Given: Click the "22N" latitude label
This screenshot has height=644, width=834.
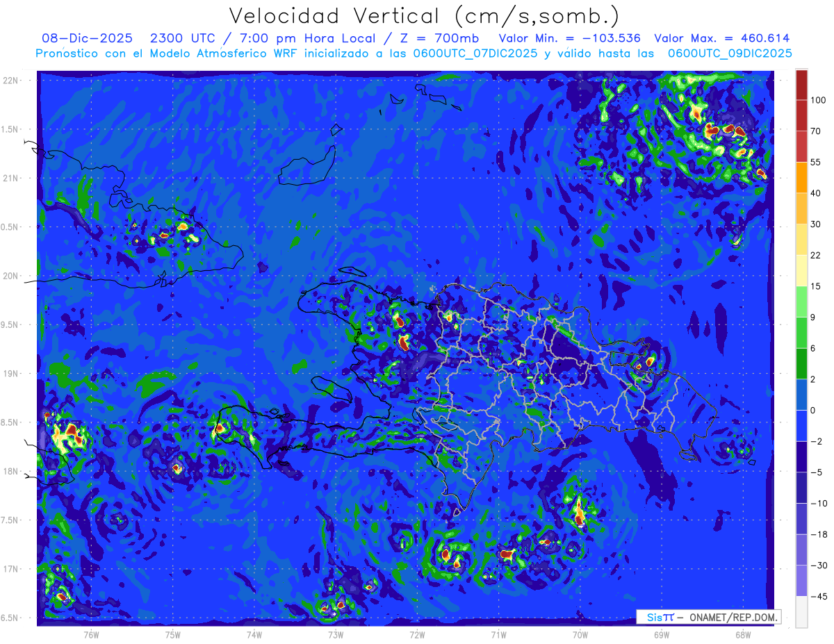Looking at the screenshot, I should 10,81.
